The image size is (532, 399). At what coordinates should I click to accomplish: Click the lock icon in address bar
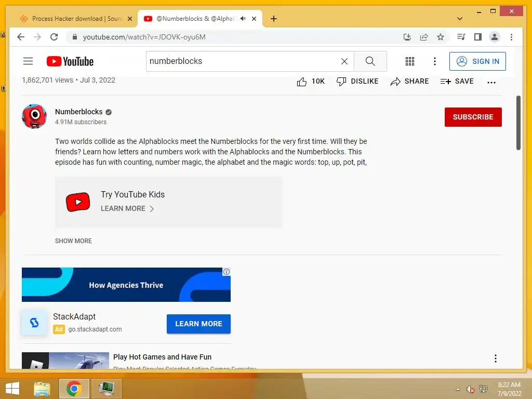75,37
